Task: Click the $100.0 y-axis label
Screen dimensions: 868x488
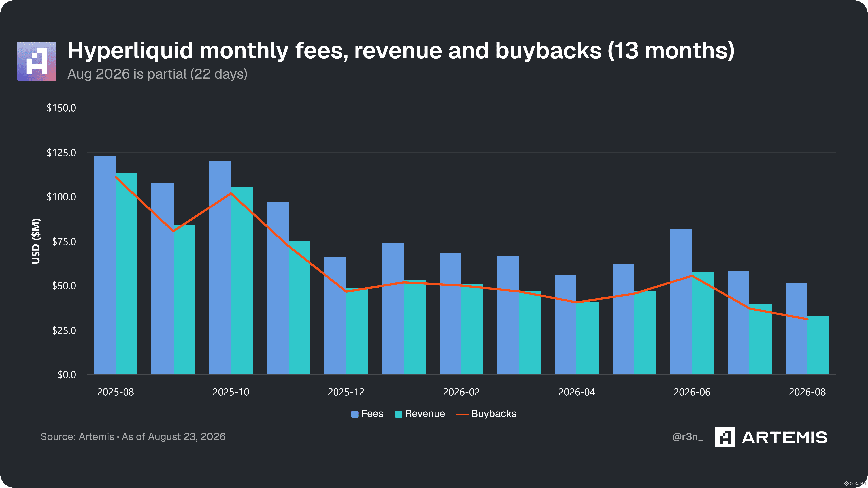Action: [61, 197]
